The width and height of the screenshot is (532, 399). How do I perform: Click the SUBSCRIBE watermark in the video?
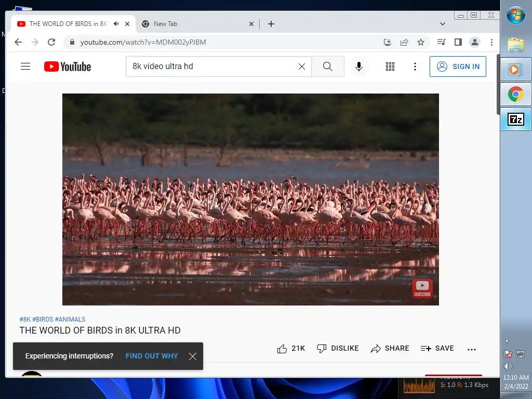coord(422,288)
